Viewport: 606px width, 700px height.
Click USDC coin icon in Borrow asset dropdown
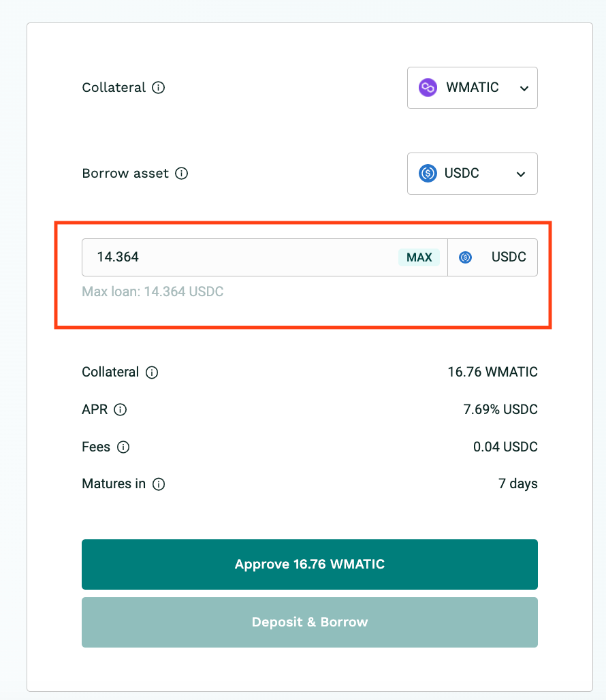coord(428,173)
